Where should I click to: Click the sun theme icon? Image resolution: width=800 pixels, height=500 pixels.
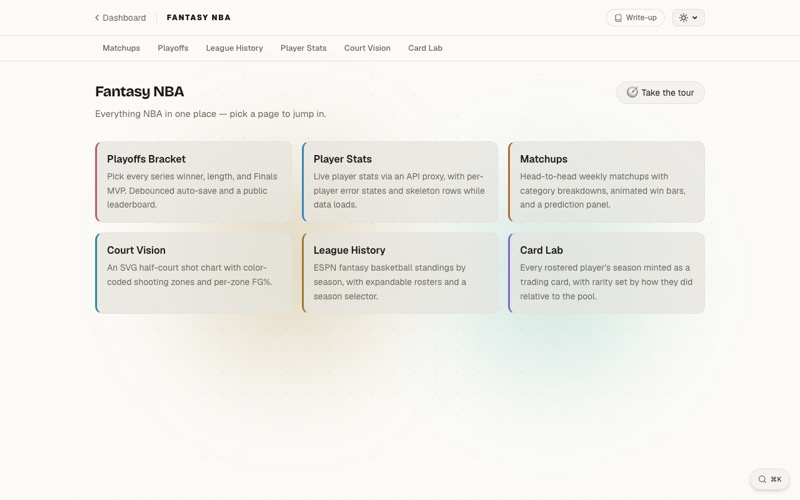tap(683, 18)
